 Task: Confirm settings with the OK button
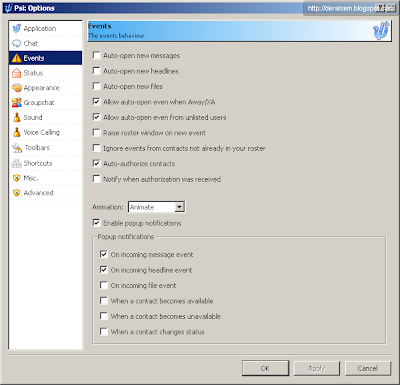pyautogui.click(x=265, y=368)
